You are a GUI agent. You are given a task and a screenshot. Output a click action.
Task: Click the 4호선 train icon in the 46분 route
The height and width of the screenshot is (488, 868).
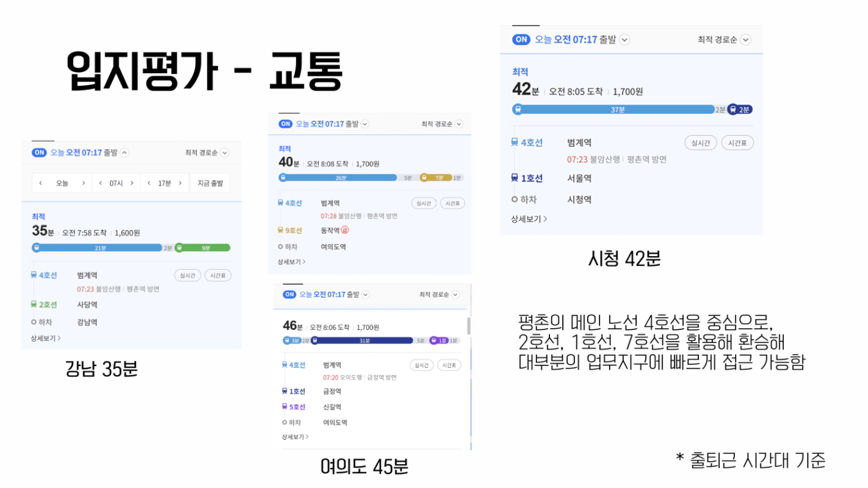[285, 365]
